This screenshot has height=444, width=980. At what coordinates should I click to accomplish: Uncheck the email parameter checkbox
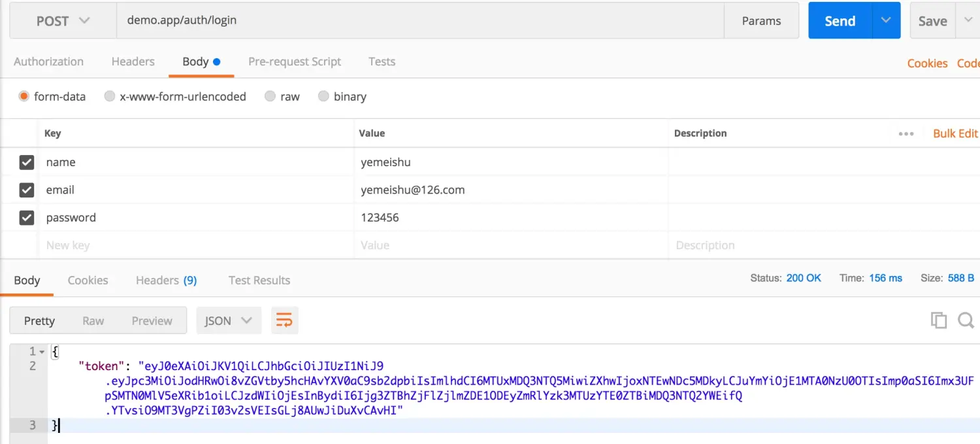click(x=26, y=190)
